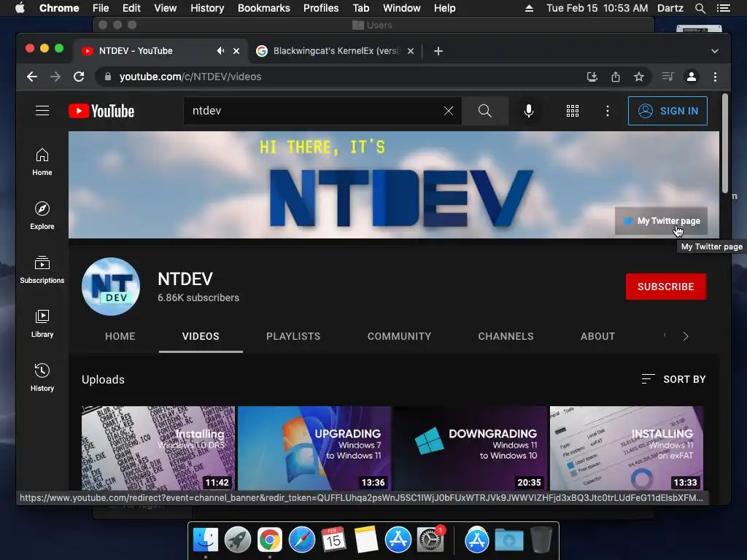The height and width of the screenshot is (560, 747).
Task: Open Upgrading Windows 7 to 11 thumbnail
Action: pyautogui.click(x=314, y=448)
